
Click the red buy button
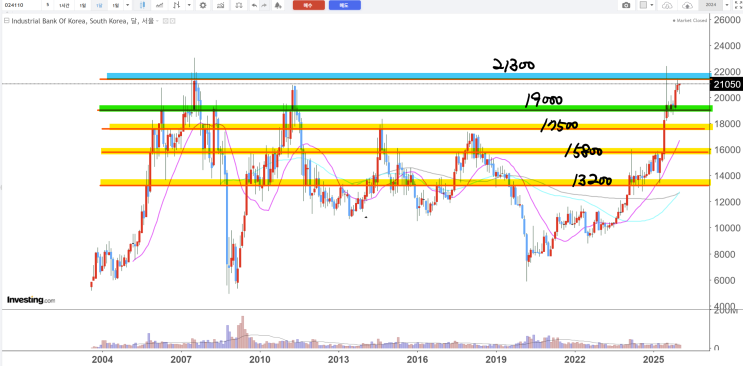tap(308, 5)
